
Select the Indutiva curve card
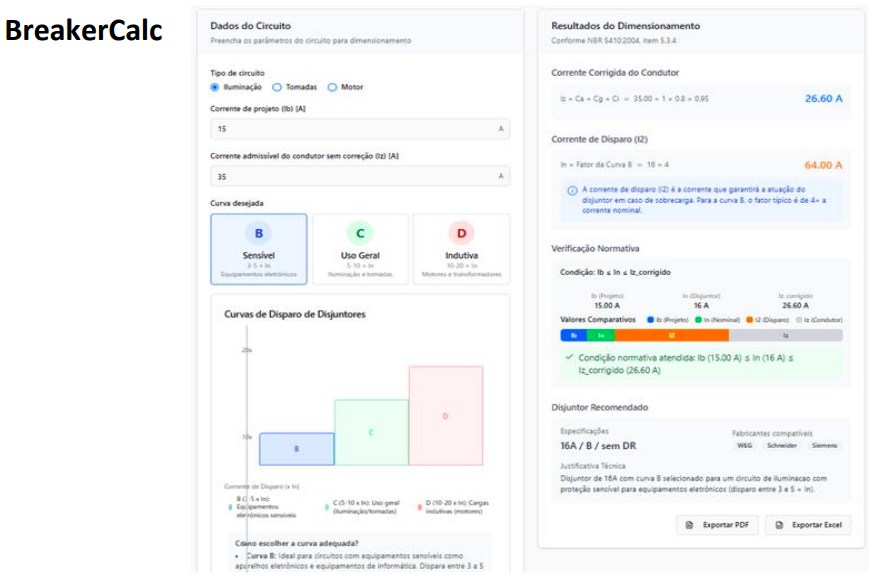(462, 249)
